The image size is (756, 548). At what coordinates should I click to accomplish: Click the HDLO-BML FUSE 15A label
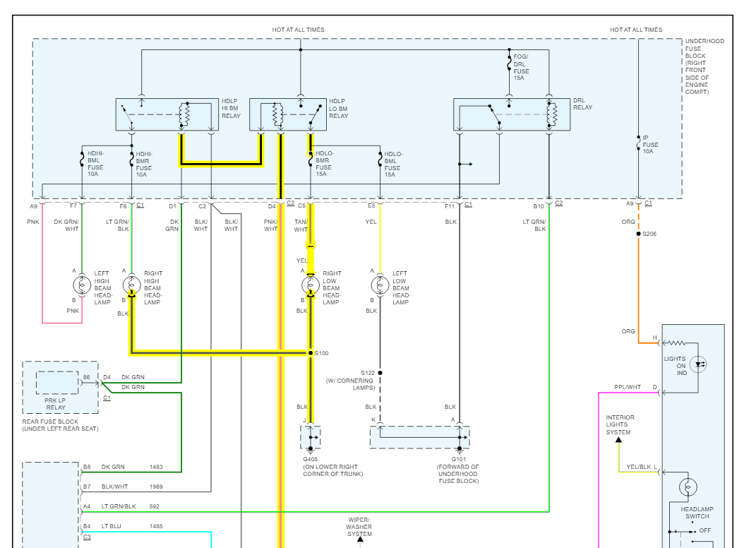pyautogui.click(x=392, y=165)
